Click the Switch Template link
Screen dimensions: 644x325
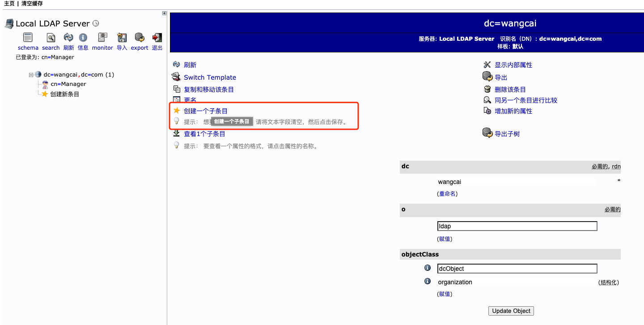tap(210, 77)
